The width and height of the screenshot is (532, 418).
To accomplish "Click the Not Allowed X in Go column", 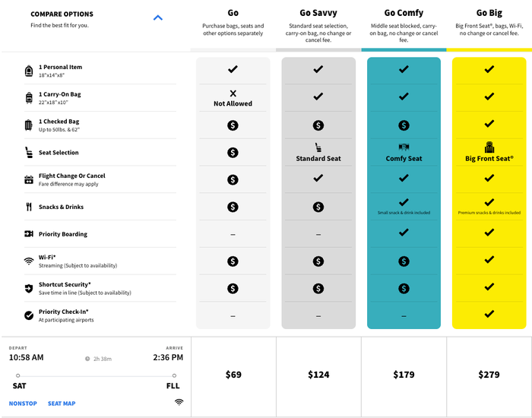I will (233, 93).
